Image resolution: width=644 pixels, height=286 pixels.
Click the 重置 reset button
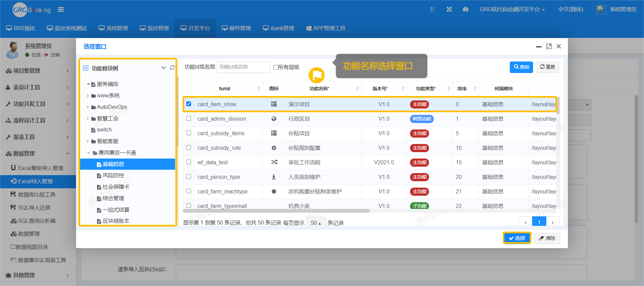pyautogui.click(x=547, y=67)
